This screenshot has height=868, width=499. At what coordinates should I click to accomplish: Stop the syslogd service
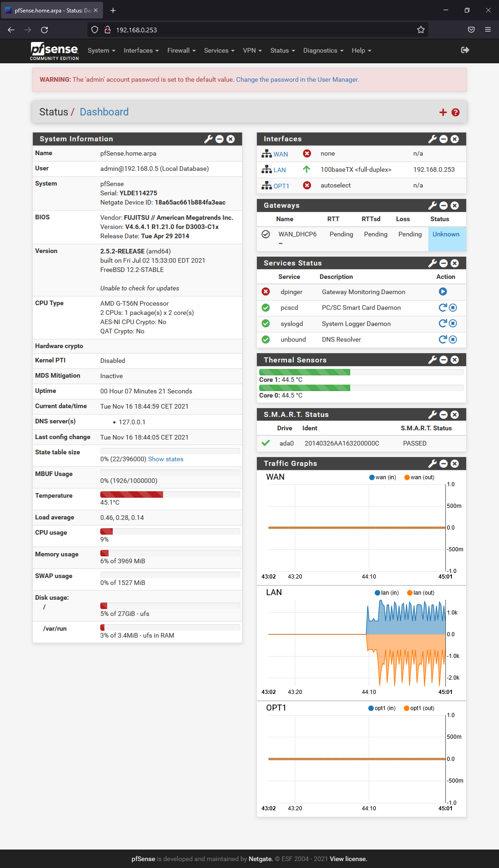[453, 323]
